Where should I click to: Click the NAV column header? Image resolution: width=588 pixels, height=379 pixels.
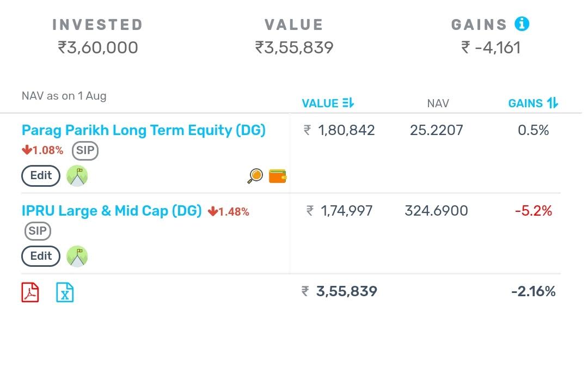pyautogui.click(x=438, y=103)
